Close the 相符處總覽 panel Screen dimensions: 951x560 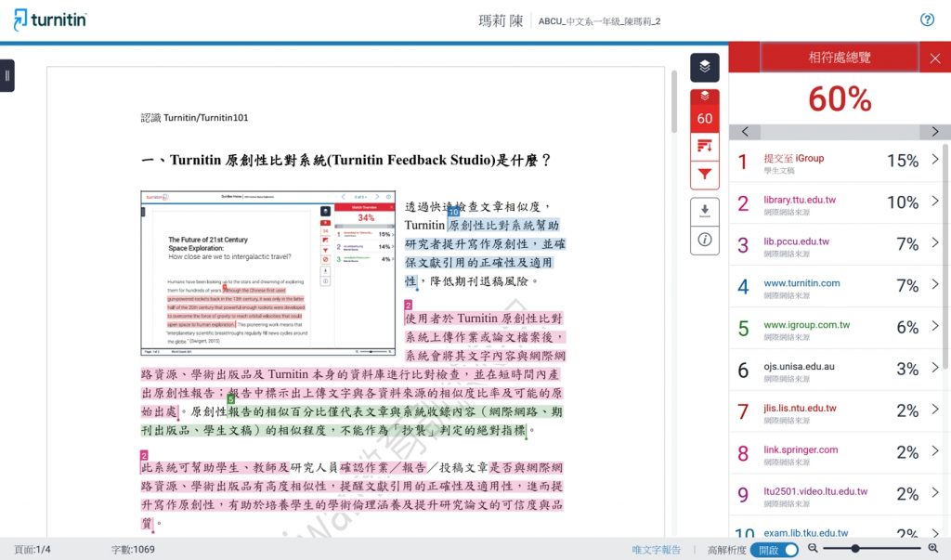[x=934, y=59]
